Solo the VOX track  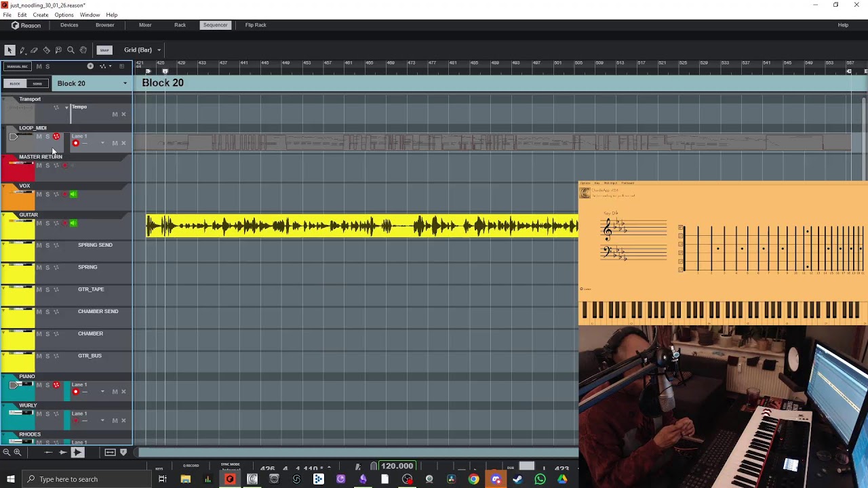(47, 195)
